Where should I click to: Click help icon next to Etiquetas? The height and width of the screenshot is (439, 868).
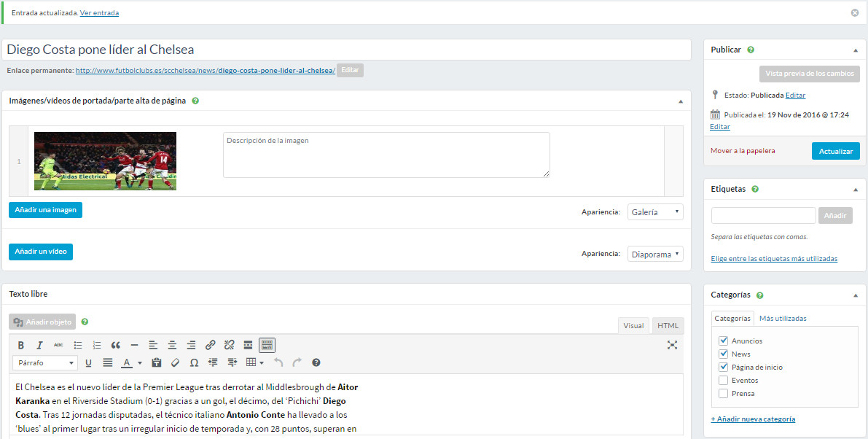755,189
